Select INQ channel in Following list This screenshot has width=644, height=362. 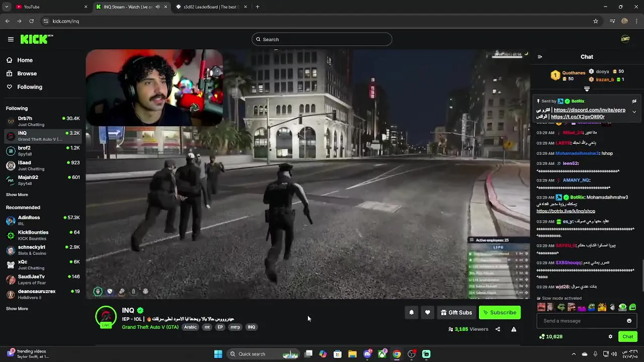(43, 136)
